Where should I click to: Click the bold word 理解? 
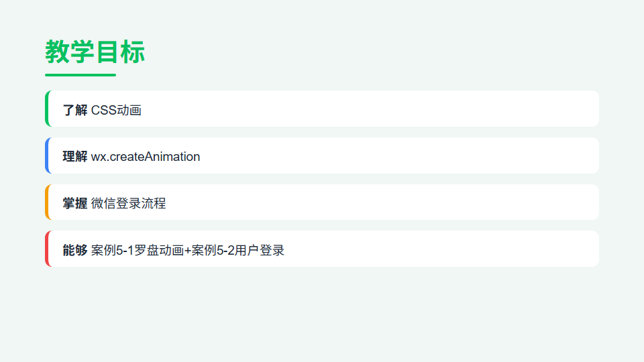point(75,156)
